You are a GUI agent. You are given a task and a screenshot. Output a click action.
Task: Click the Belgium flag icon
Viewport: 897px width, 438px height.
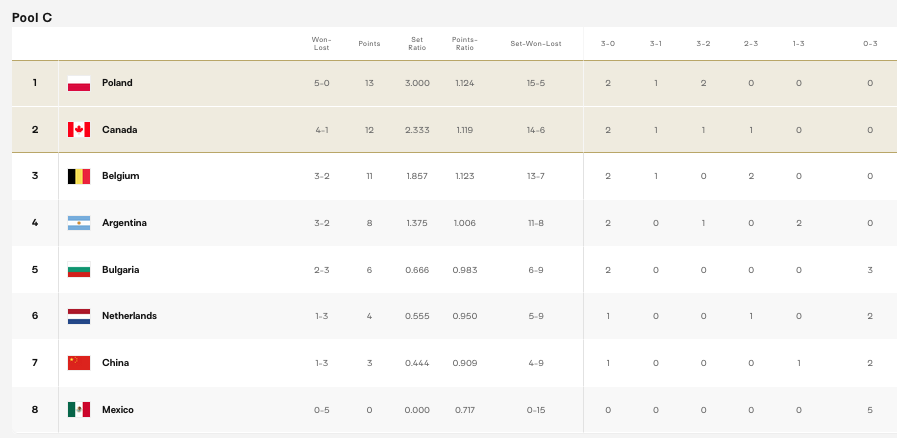pos(79,176)
